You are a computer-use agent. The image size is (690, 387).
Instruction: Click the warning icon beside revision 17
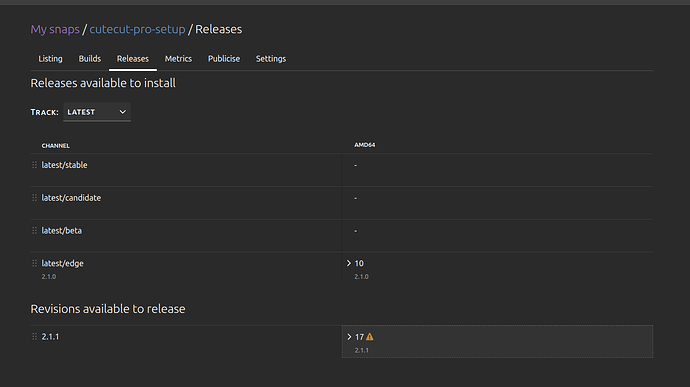370,337
